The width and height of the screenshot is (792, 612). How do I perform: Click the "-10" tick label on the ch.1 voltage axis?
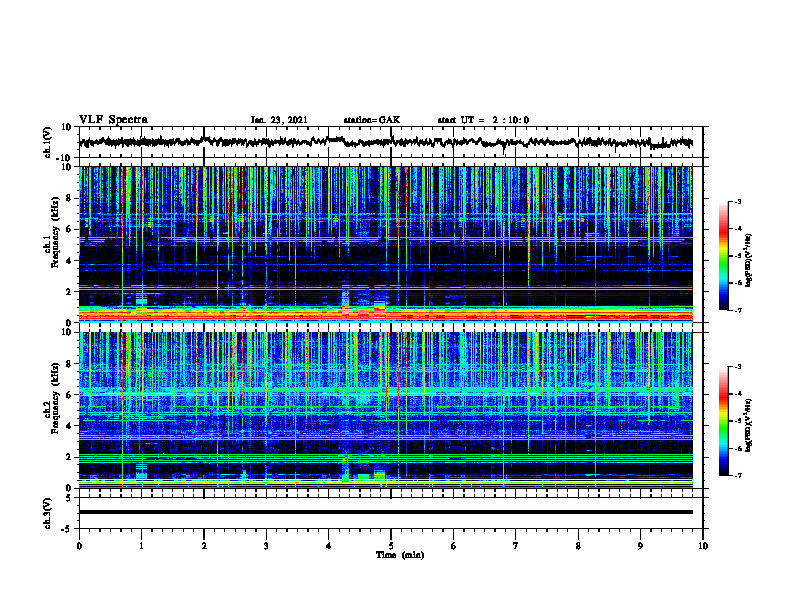click(x=65, y=158)
